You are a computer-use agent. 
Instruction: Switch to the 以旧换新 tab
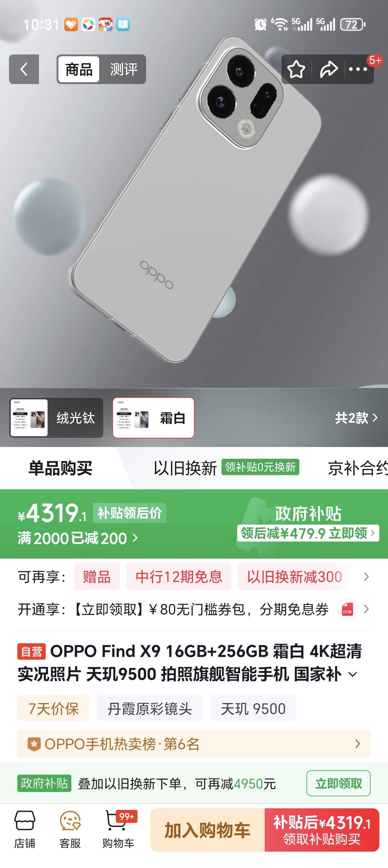click(x=185, y=468)
